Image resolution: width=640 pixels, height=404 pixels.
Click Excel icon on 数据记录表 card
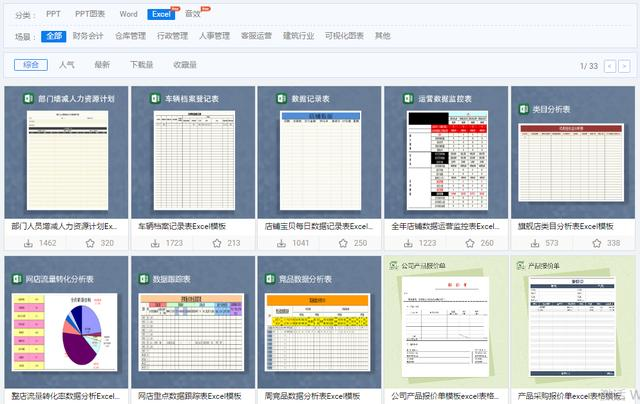coord(282,98)
